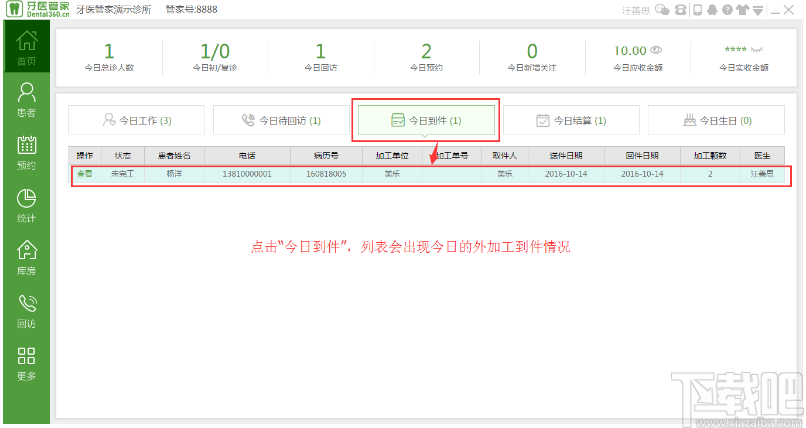This screenshot has height=428, width=806.
Task: Click the 操作 column header
Action: point(85,155)
